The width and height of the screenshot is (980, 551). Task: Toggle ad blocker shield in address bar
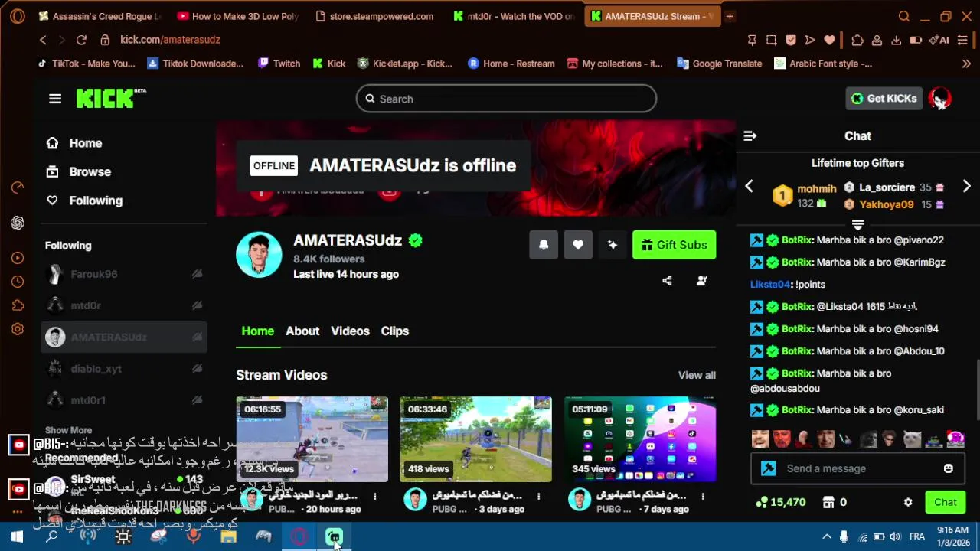click(791, 40)
